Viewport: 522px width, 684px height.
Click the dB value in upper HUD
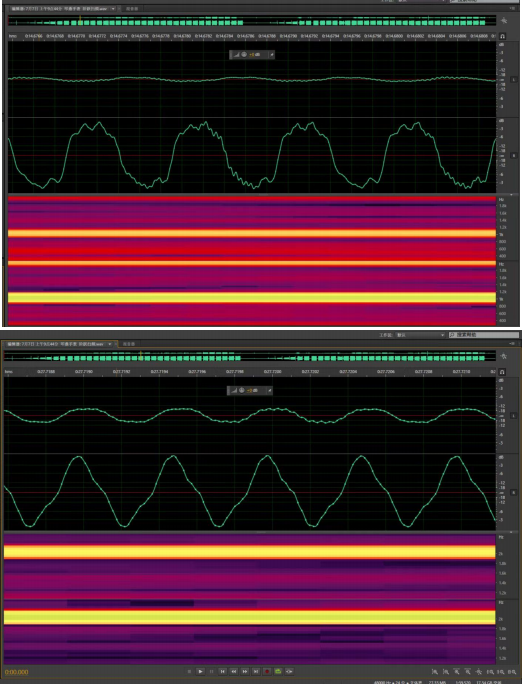tap(255, 55)
